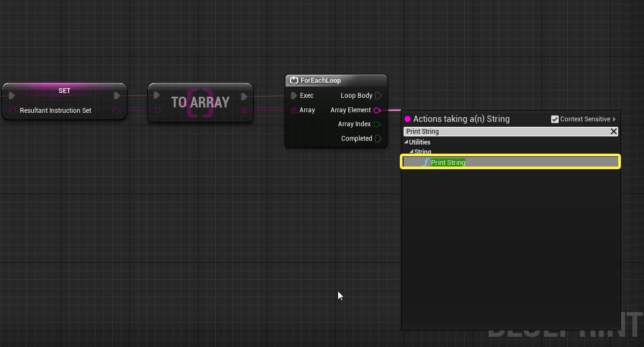Collapse the Utilities category
The height and width of the screenshot is (347, 644).
406,142
